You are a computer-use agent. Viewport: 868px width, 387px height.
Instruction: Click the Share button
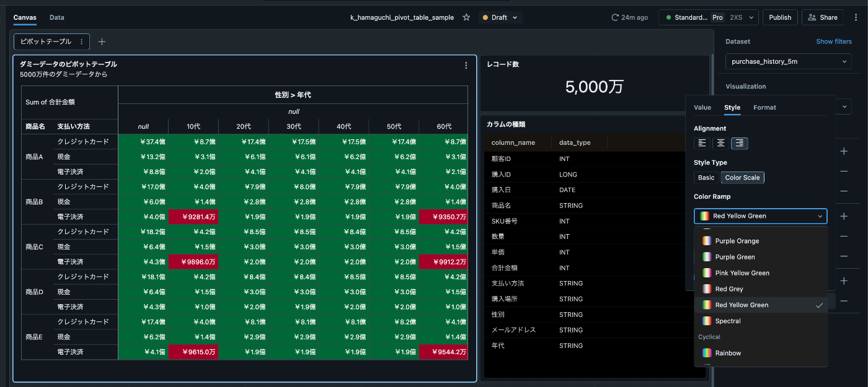coord(823,17)
